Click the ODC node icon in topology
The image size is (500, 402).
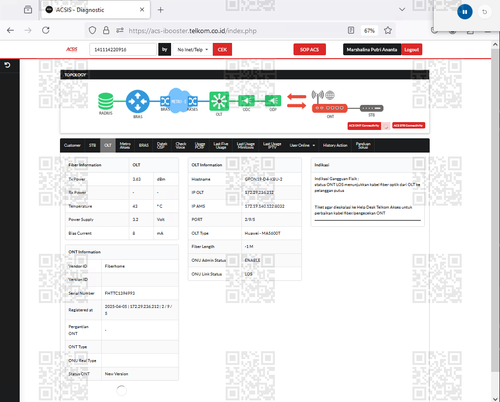[246, 101]
